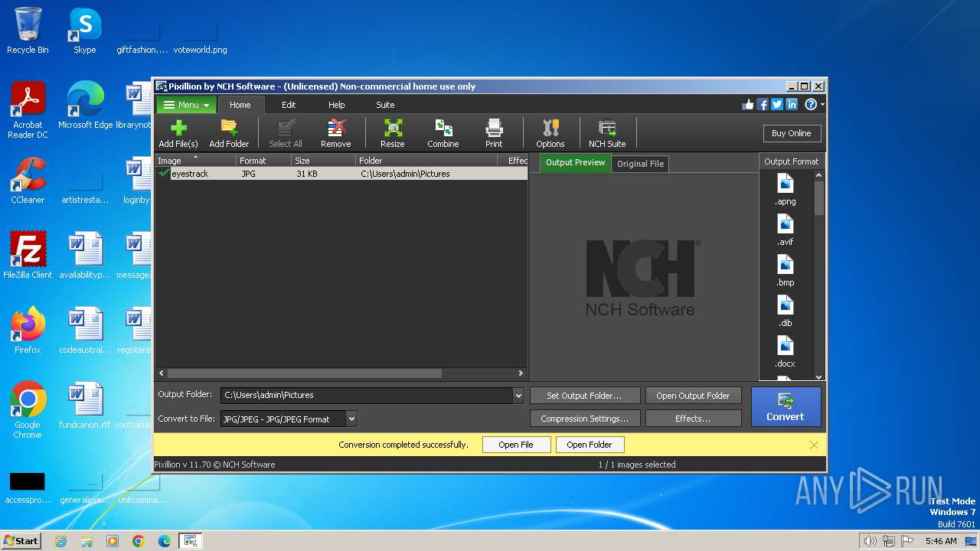Open the Edit tab
The width and height of the screenshot is (980, 551).
click(x=289, y=105)
